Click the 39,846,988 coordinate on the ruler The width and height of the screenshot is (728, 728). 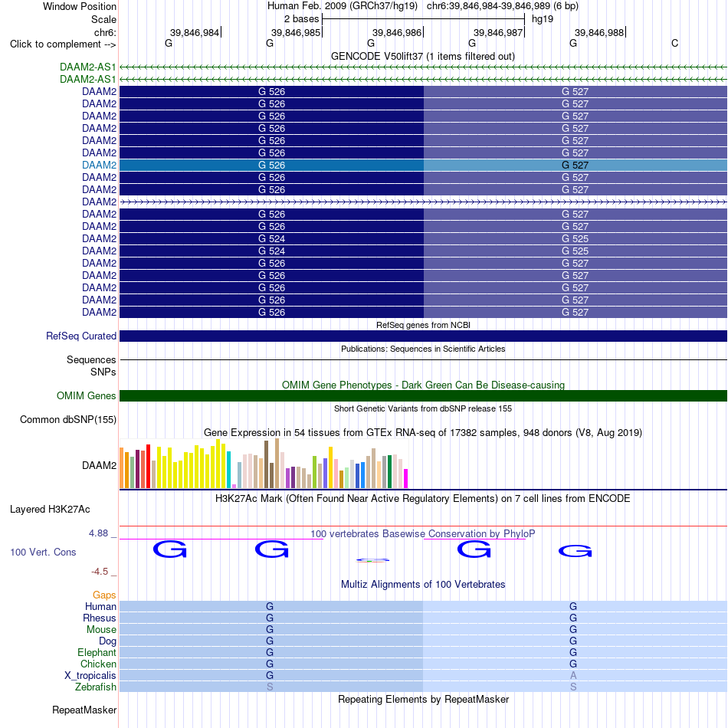tap(599, 32)
